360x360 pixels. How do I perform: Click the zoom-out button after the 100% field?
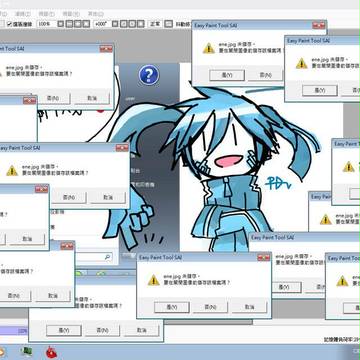point(69,24)
